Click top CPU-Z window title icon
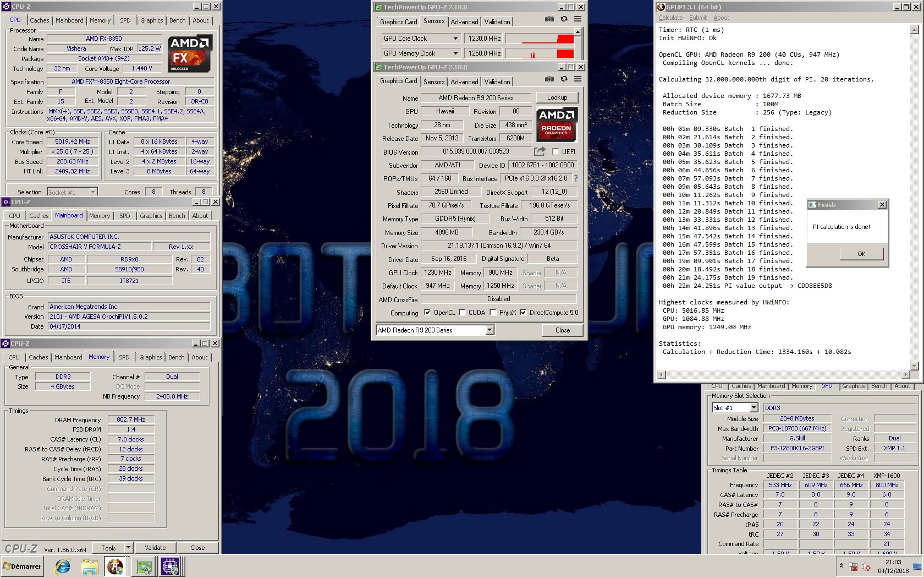924x578 pixels. [6, 7]
